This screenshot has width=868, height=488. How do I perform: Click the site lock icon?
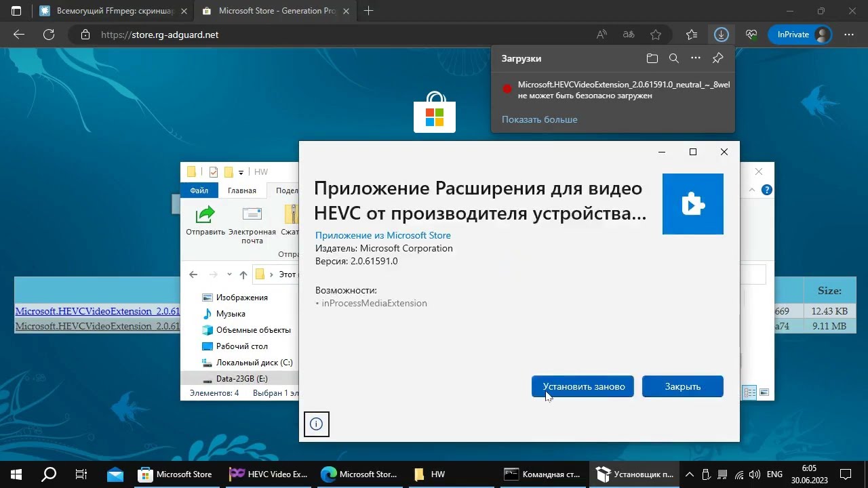click(x=85, y=35)
